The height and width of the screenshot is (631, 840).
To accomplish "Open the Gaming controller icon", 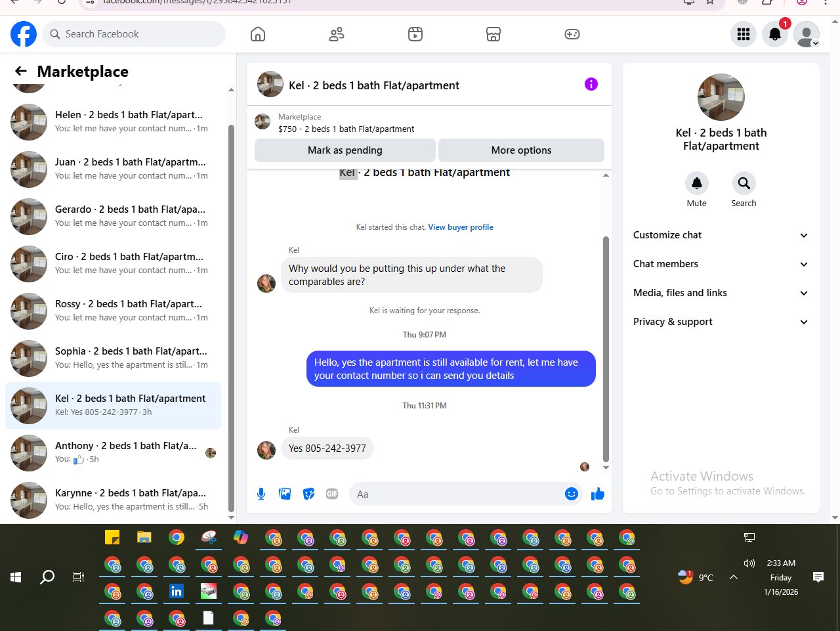I will 572,34.
